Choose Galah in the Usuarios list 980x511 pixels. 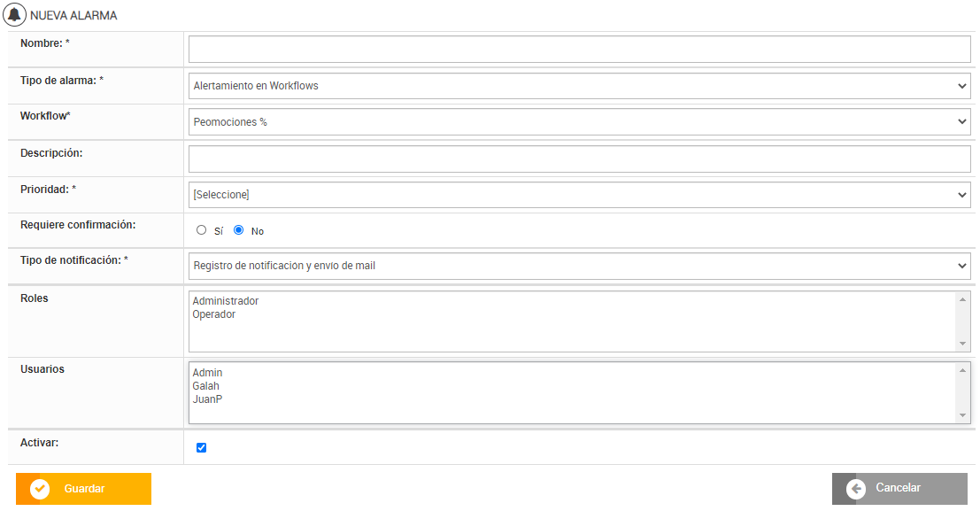206,386
